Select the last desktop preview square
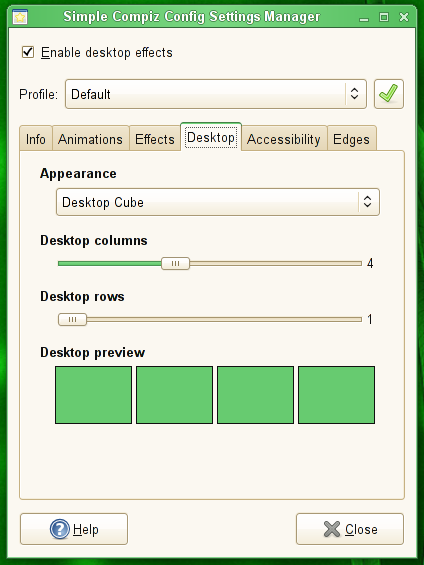The image size is (424, 565). 336,395
